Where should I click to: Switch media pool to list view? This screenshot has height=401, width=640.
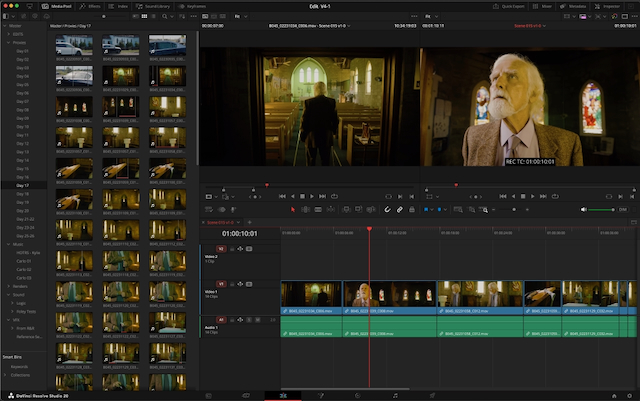click(x=153, y=16)
